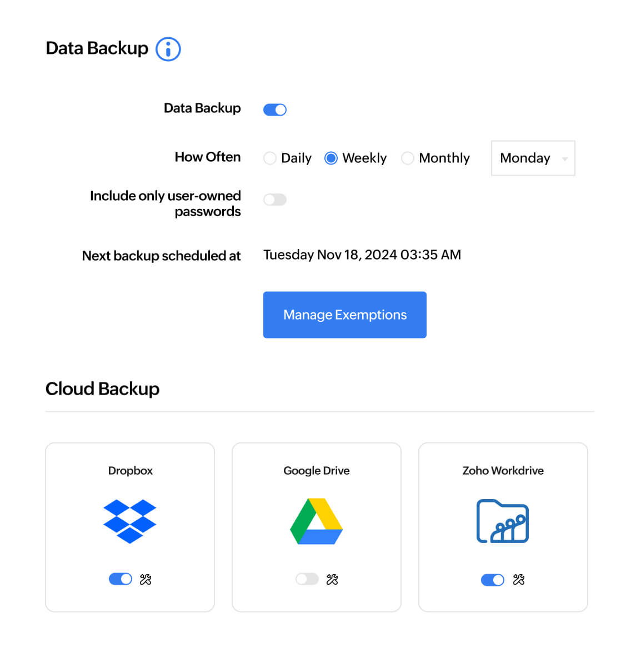Disable the Data Backup toggle
This screenshot has height=672, width=631.
[274, 109]
